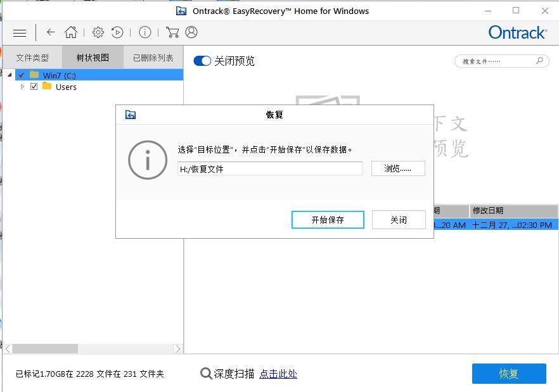Click the tree panel scroll right arrow
This screenshot has width=559, height=392.
(178, 349)
